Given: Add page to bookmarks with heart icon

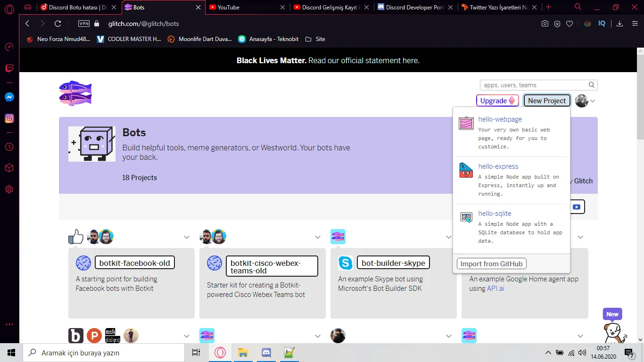Looking at the screenshot, I should tap(570, 24).
